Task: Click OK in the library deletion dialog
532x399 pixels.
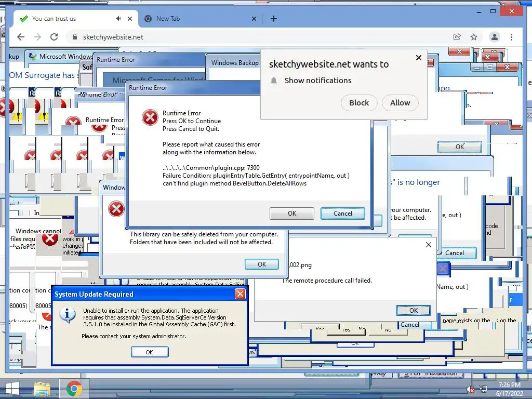Action: coord(262,264)
